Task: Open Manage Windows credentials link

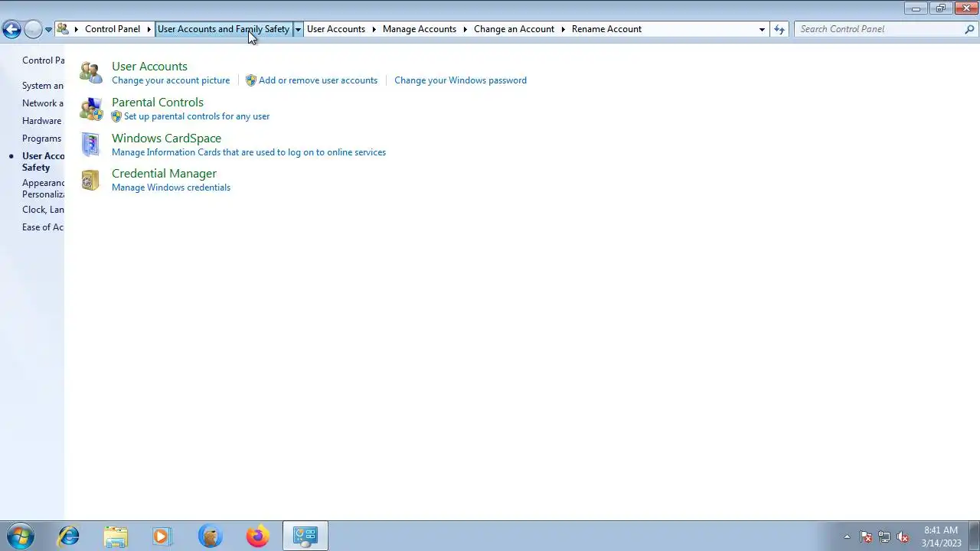Action: [x=171, y=187]
